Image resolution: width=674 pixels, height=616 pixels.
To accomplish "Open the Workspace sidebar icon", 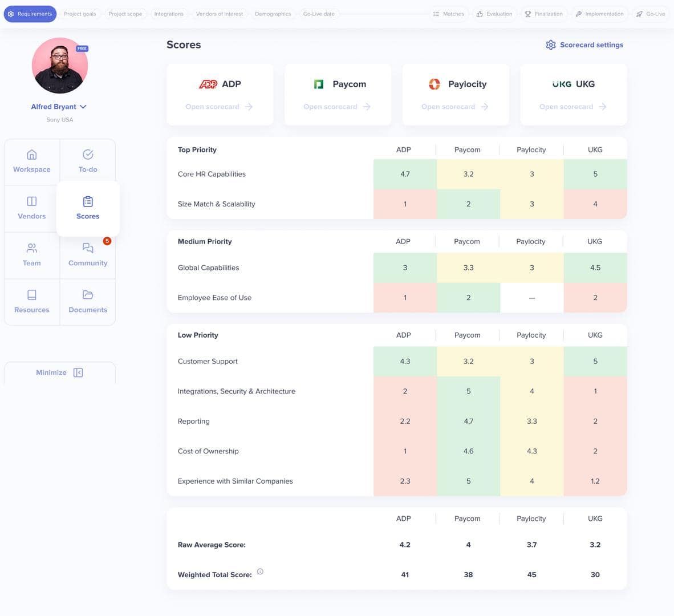I will click(x=31, y=154).
